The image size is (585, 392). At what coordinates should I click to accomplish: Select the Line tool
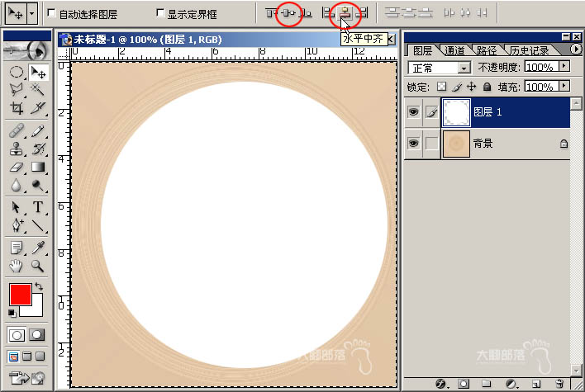(38, 225)
